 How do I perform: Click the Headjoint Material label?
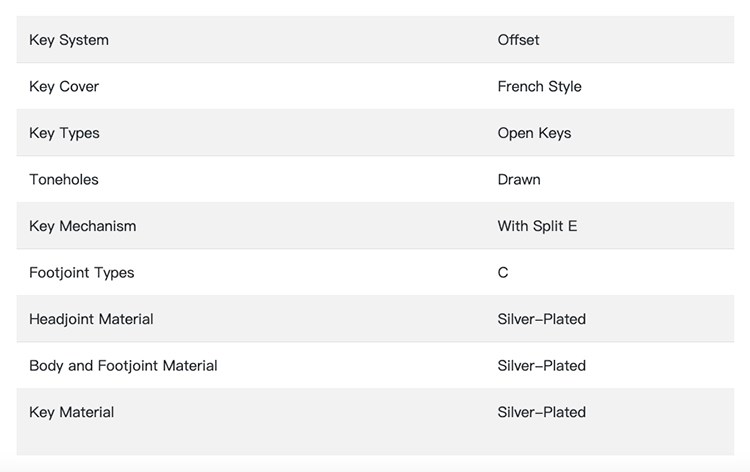coord(91,319)
